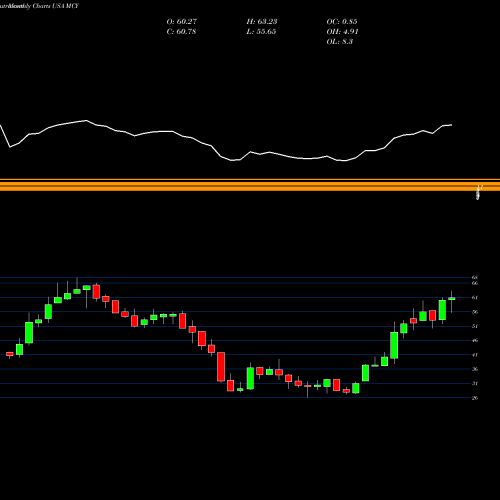Click the price axis label 26

[475, 398]
